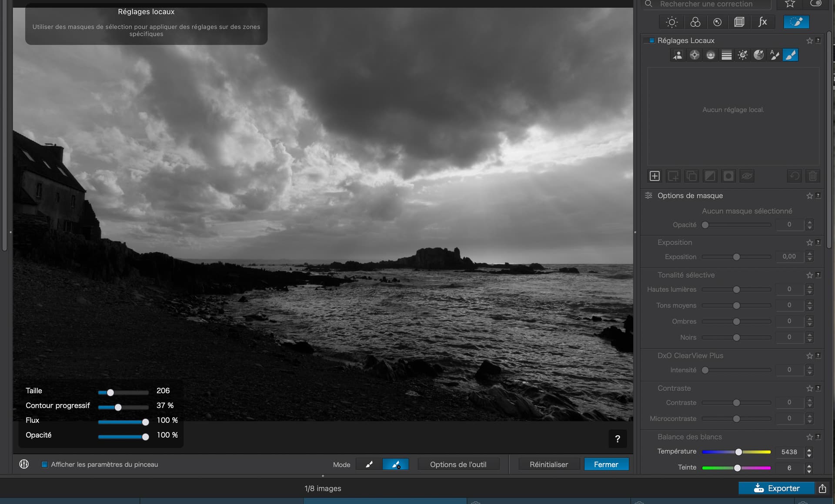The width and height of the screenshot is (835, 504).
Task: Open Options de l'outil menu
Action: point(458,464)
